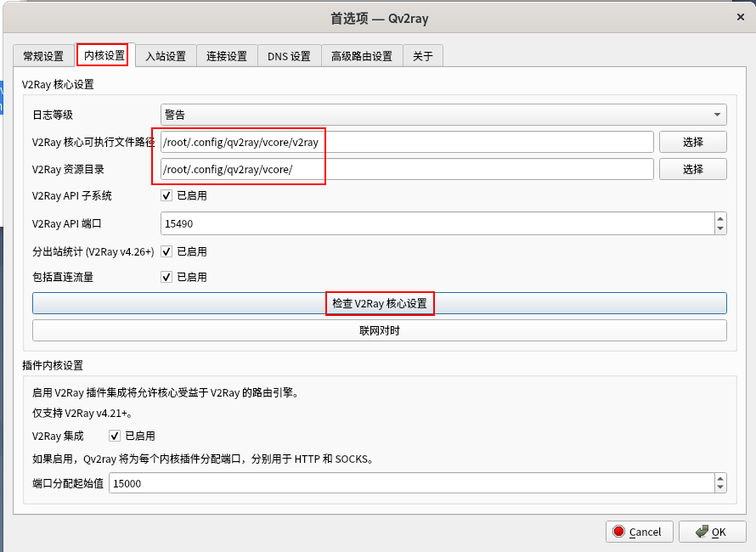Toggle the 包括直连流量 checkbox
756x552 pixels.
pyautogui.click(x=166, y=277)
